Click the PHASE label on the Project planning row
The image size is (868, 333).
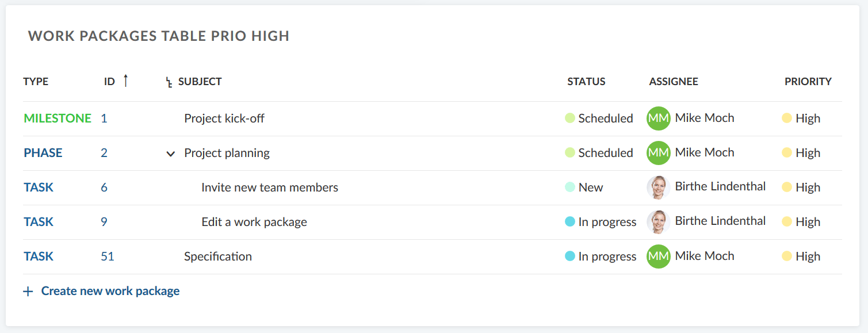(x=43, y=153)
